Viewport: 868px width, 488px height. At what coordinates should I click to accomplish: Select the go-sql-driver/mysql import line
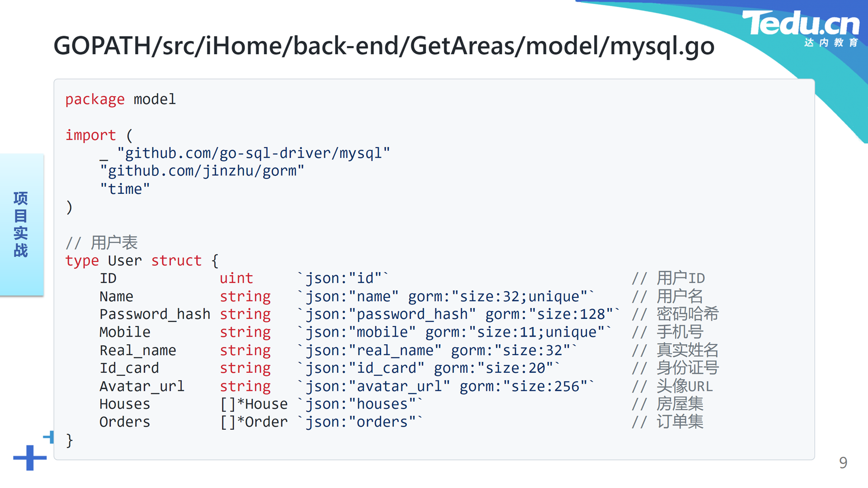tap(245, 153)
